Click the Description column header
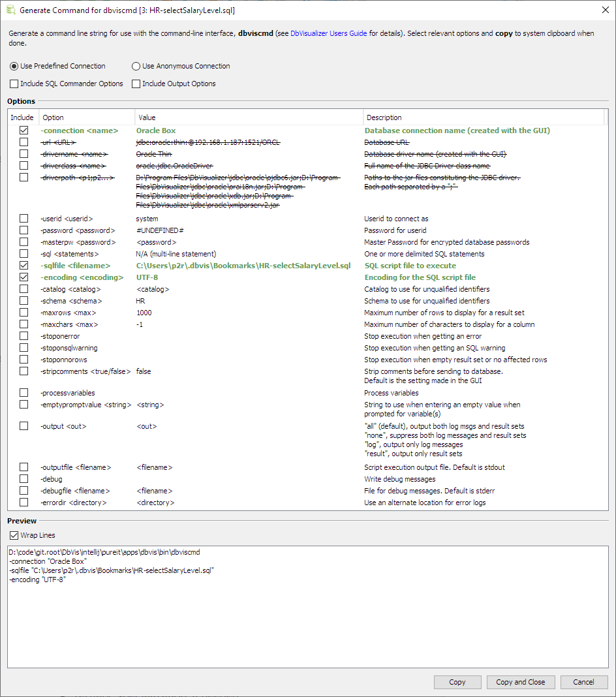 pyautogui.click(x=483, y=117)
